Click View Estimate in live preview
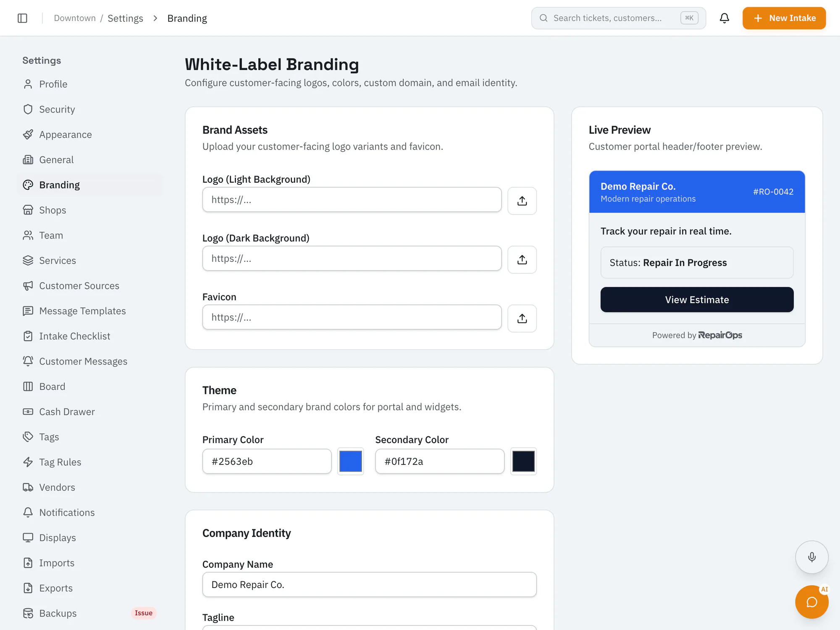The width and height of the screenshot is (840, 630). 697,299
